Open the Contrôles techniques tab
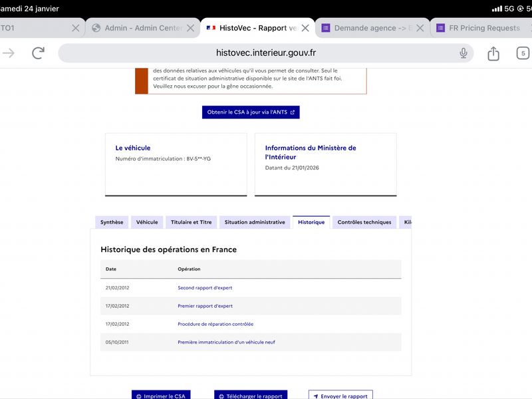 [364, 222]
